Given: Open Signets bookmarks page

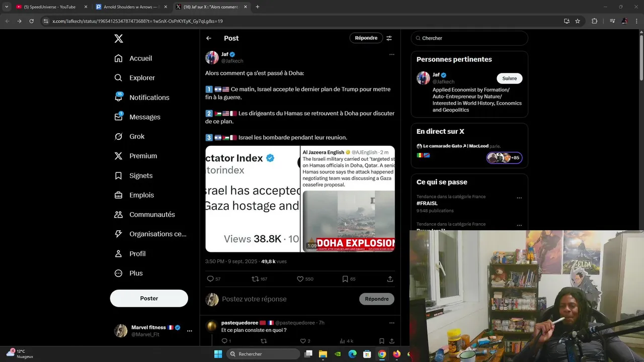Looking at the screenshot, I should coord(133,175).
